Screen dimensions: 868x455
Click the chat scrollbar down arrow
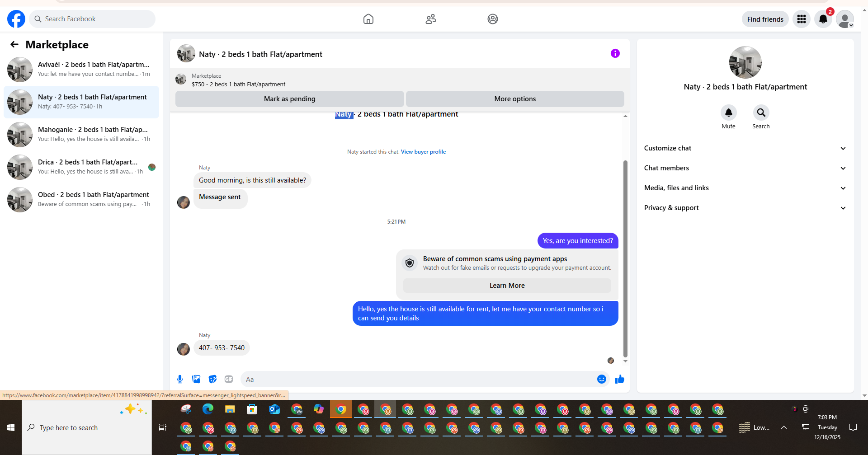tap(625, 361)
